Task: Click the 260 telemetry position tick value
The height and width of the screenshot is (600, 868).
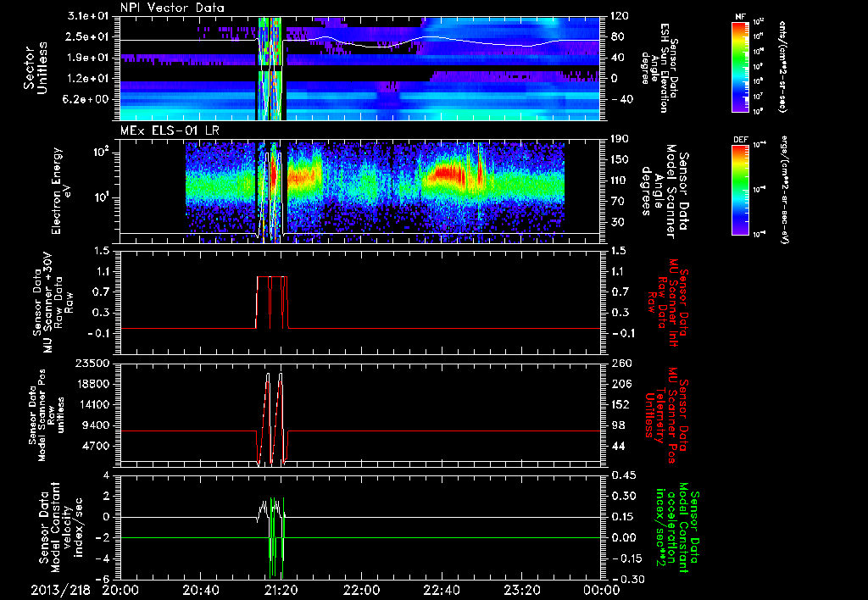Action: click(620, 363)
